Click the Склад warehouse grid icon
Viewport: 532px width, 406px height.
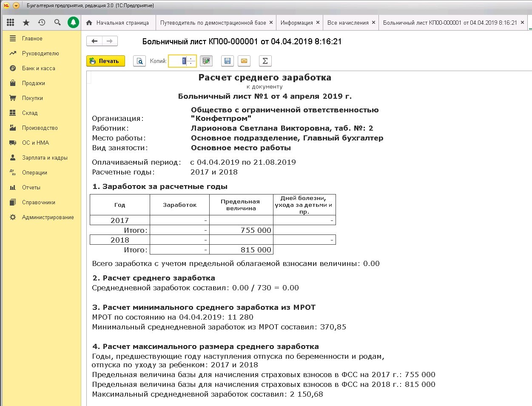(x=13, y=113)
